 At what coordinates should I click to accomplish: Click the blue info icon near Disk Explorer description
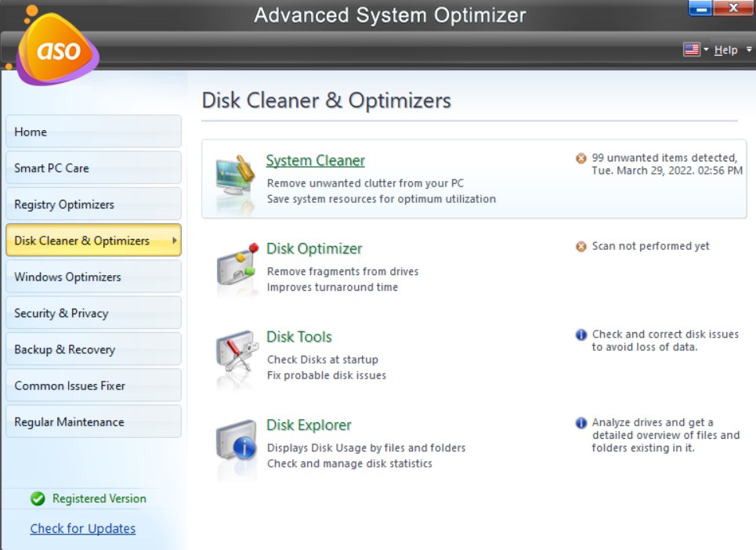pyautogui.click(x=581, y=422)
